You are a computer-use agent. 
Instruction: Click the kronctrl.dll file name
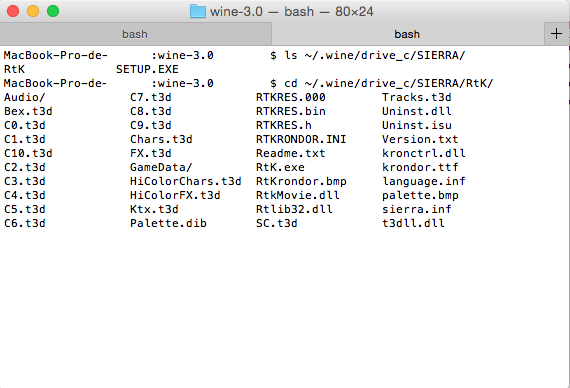click(424, 153)
